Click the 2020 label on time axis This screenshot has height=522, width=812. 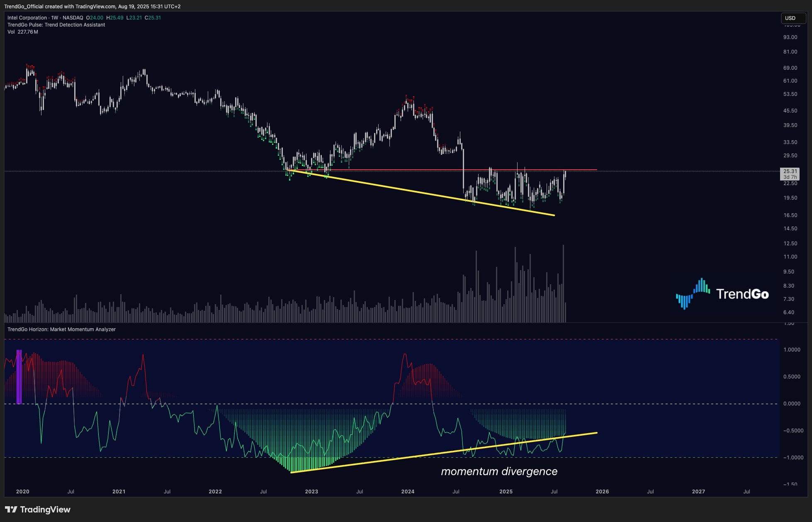(x=22, y=491)
